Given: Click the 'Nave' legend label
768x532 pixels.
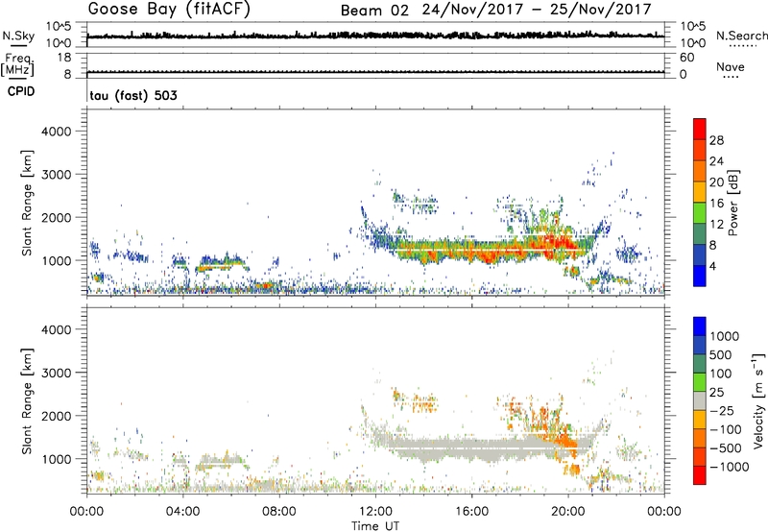Looking at the screenshot, I should click(x=730, y=66).
